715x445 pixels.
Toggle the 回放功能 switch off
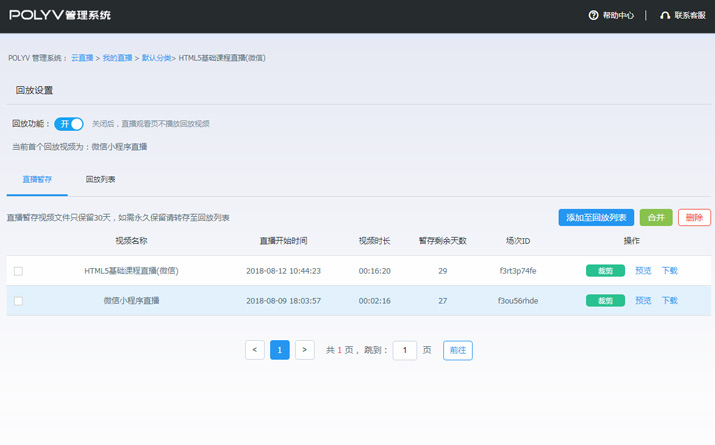[x=69, y=124]
